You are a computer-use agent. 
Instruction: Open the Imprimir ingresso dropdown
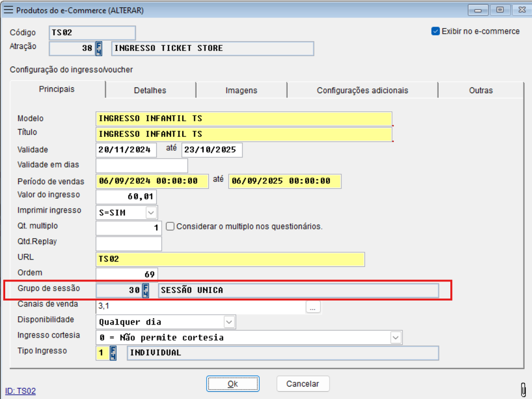151,213
